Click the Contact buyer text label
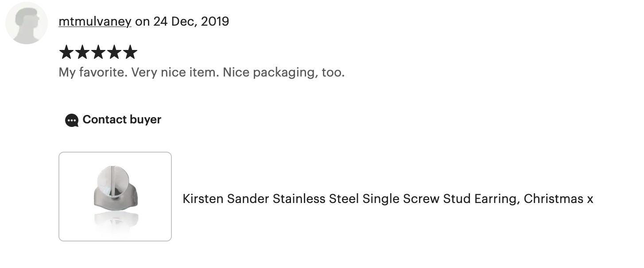Viewport: 644px width, 268px height. (x=122, y=119)
